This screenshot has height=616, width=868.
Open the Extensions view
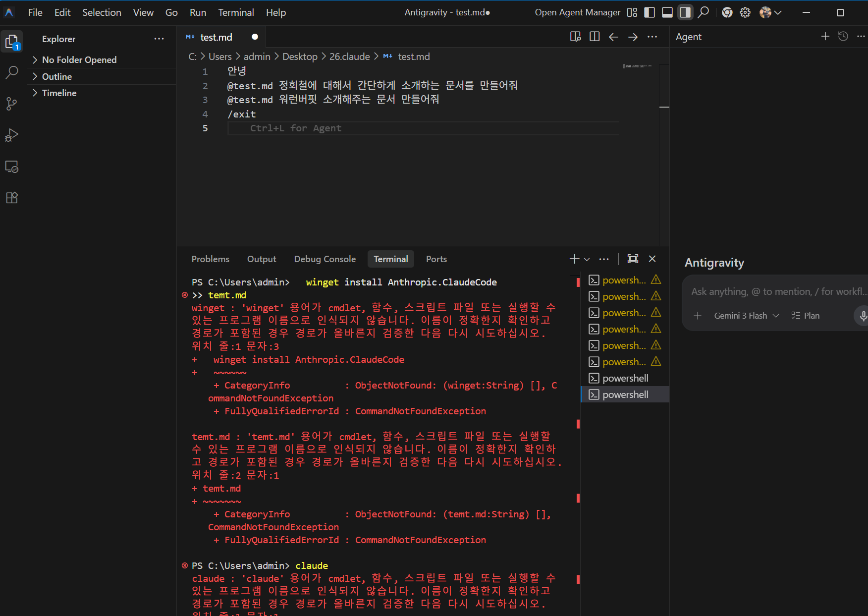pos(12,198)
